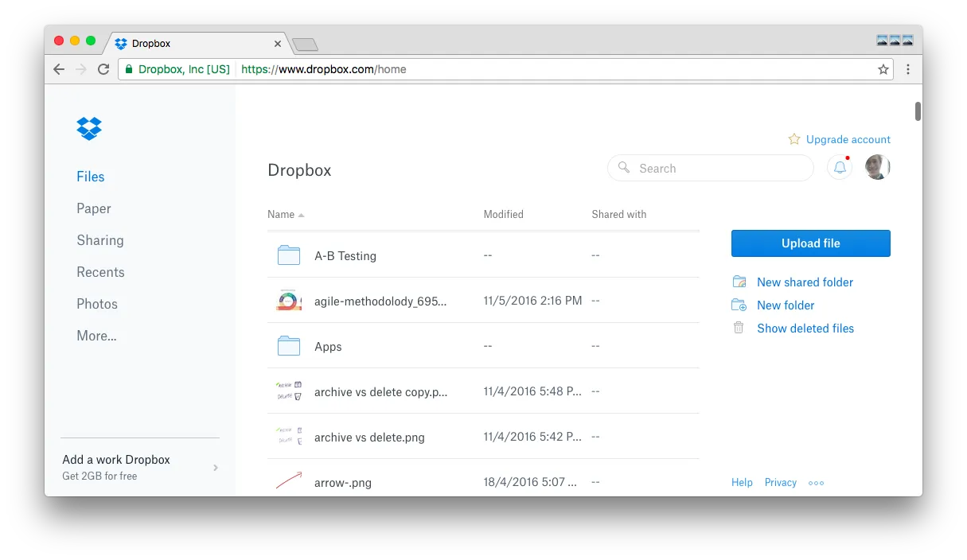
Task: Open A-B Testing folder name
Action: click(345, 255)
